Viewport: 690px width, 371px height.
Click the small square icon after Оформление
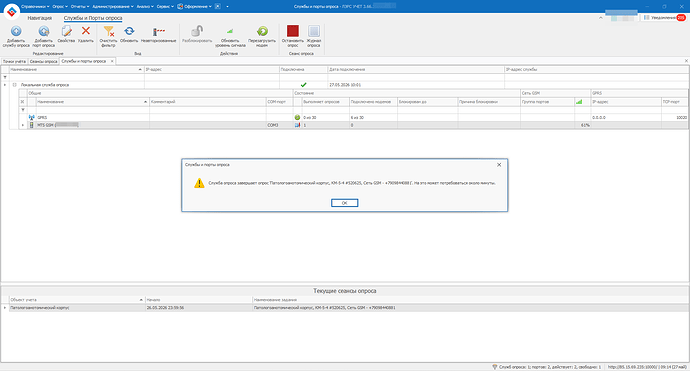(x=217, y=6)
